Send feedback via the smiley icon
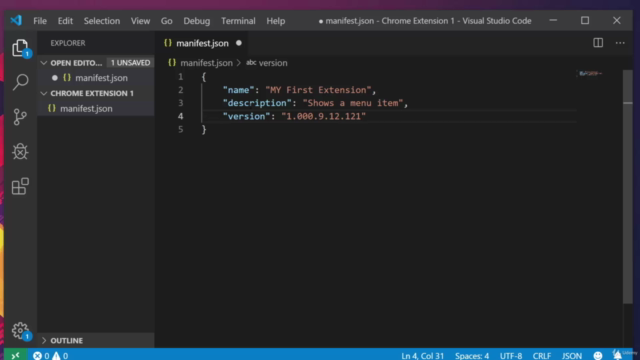The image size is (640, 360). 598,356
